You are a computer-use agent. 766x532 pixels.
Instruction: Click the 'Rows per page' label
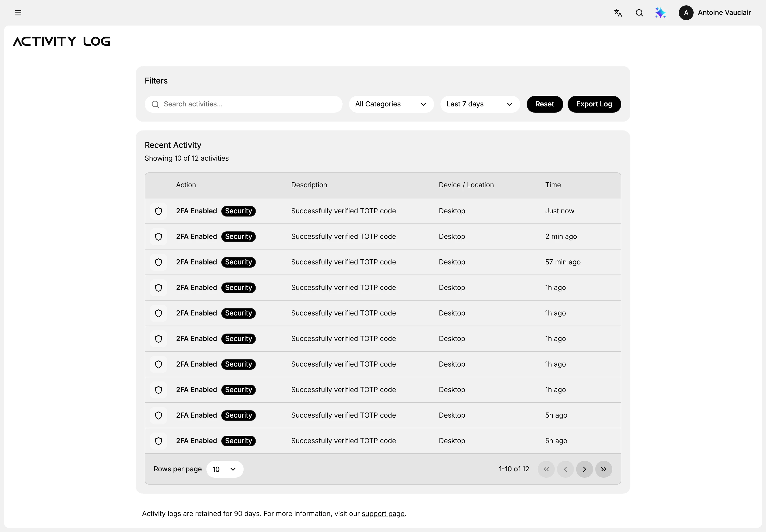(x=178, y=469)
